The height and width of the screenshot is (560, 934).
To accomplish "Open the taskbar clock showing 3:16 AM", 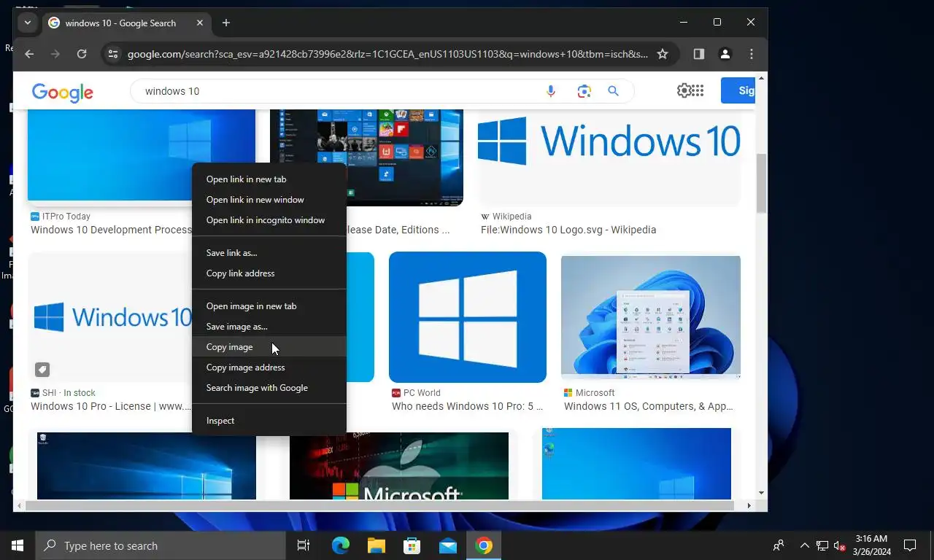I will pyautogui.click(x=872, y=545).
